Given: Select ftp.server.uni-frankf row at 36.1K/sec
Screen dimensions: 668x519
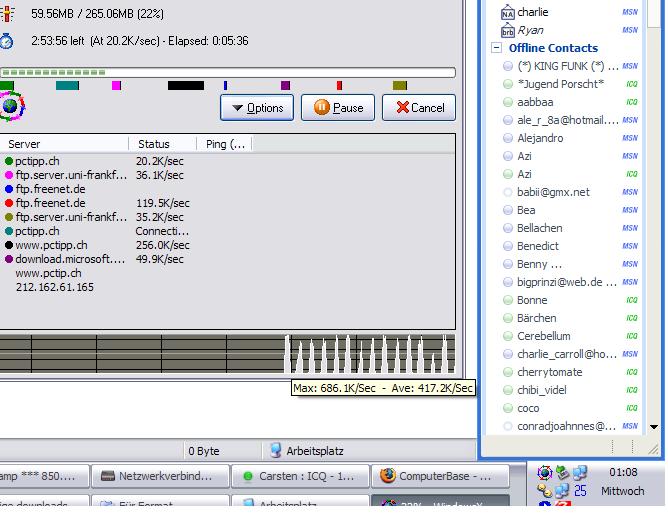Looking at the screenshot, I should click(x=227, y=175).
